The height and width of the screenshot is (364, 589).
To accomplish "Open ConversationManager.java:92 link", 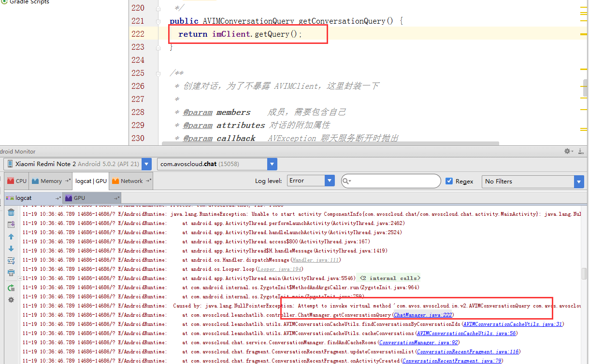I will tap(418, 343).
